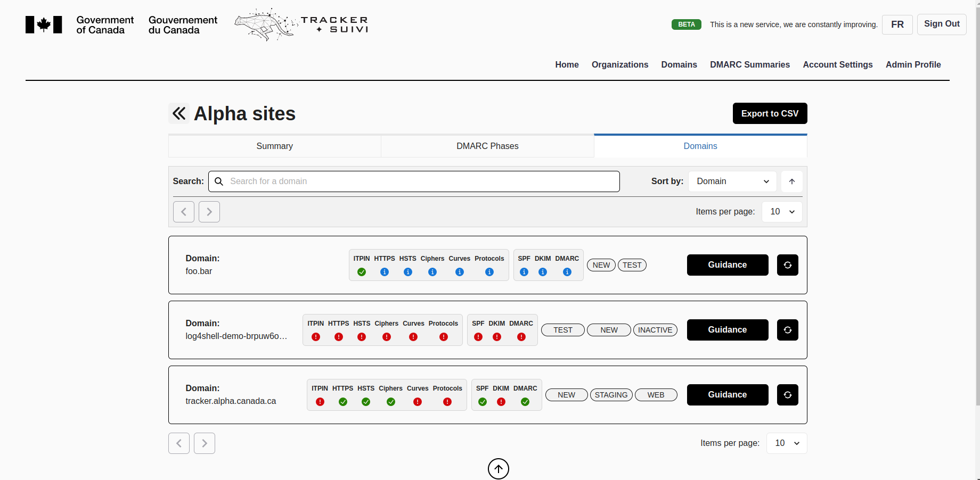Viewport: 980px width, 480px height.
Task: Click tracker.alpha.canada.ca DMARC green check icon
Action: pos(525,402)
